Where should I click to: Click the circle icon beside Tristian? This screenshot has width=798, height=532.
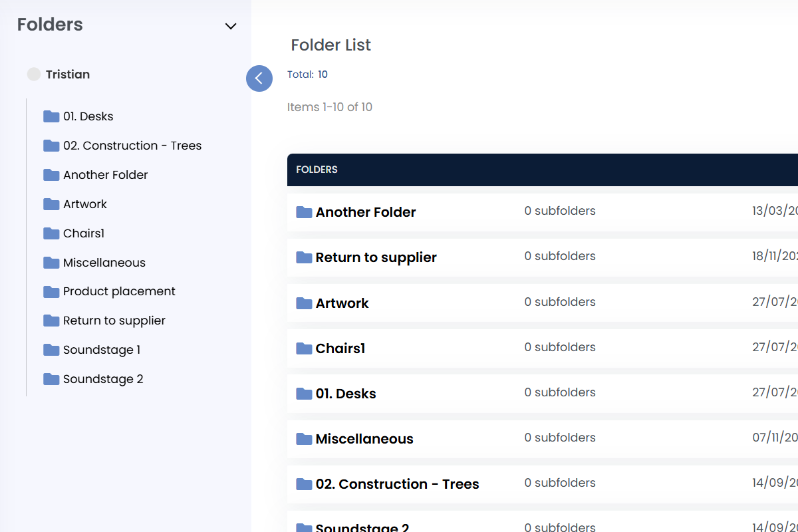[x=34, y=74]
